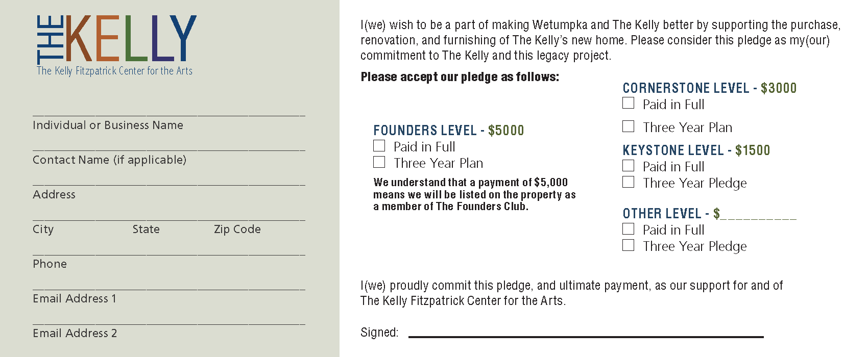Screen dimensions: 868x357
Task: Click the Other Level dollar amount blank
Action: pos(758,214)
